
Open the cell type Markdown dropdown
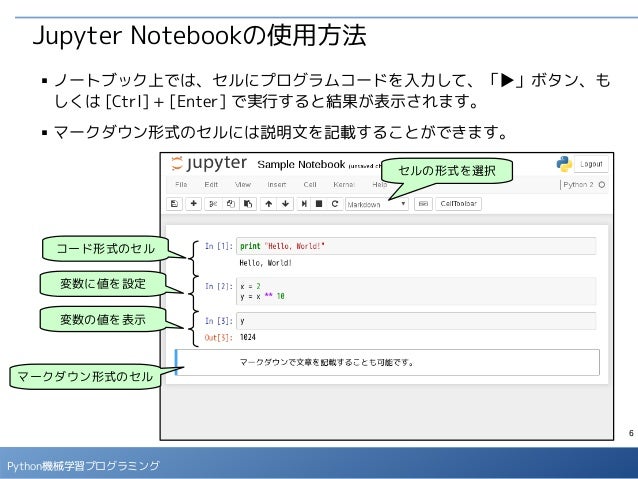coord(377,204)
